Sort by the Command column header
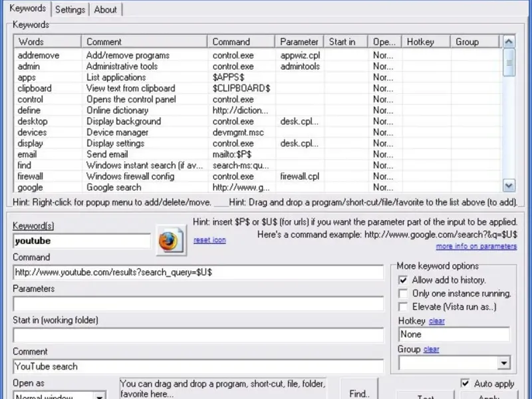The height and width of the screenshot is (399, 532). (x=241, y=41)
